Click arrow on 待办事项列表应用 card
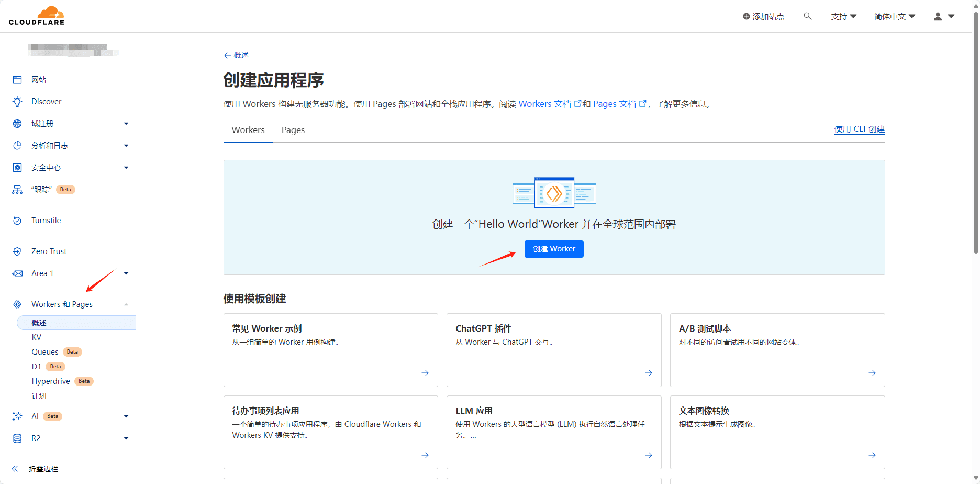This screenshot has height=484, width=980. tap(425, 455)
